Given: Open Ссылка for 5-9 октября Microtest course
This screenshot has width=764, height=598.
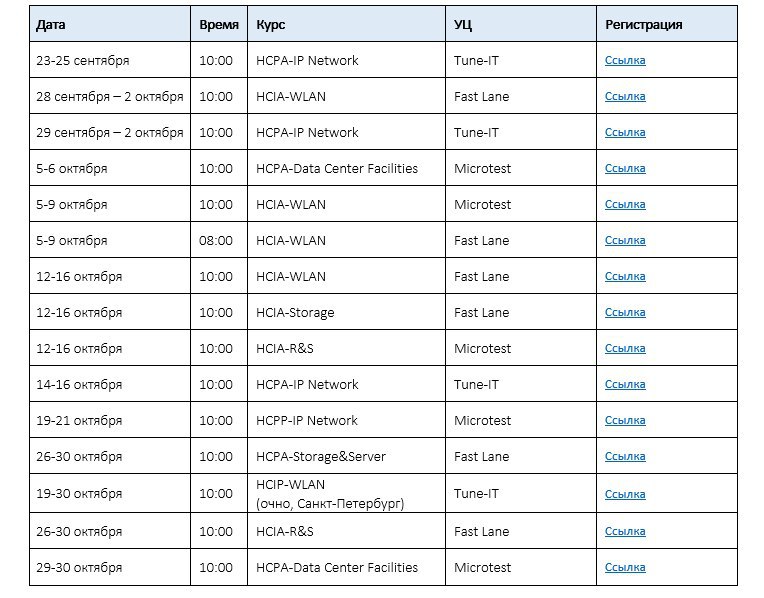Looking at the screenshot, I should click(x=625, y=204).
